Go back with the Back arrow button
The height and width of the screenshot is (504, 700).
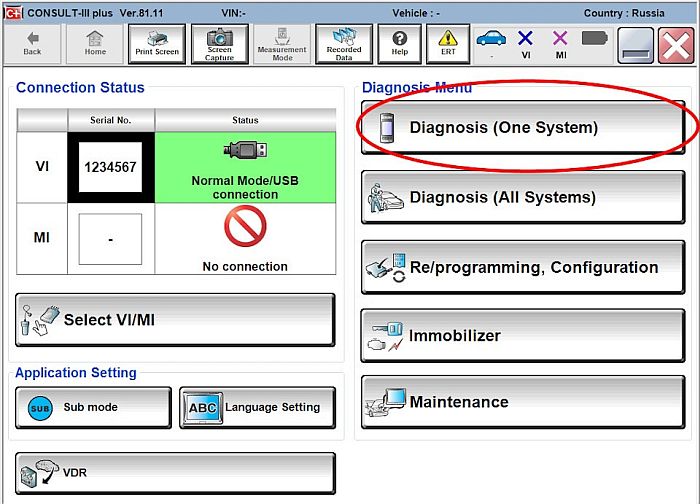32,44
